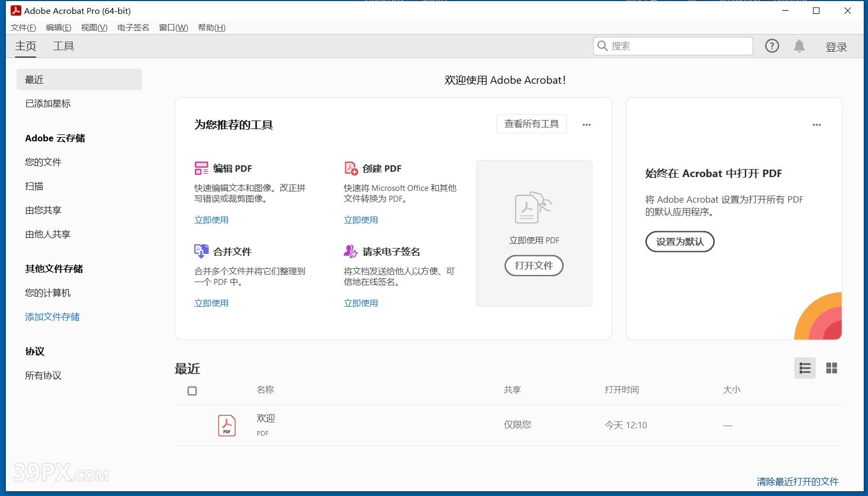Viewport: 868px width, 496px height.
Task: Open 由您共享 in sidebar
Action: [x=43, y=210]
